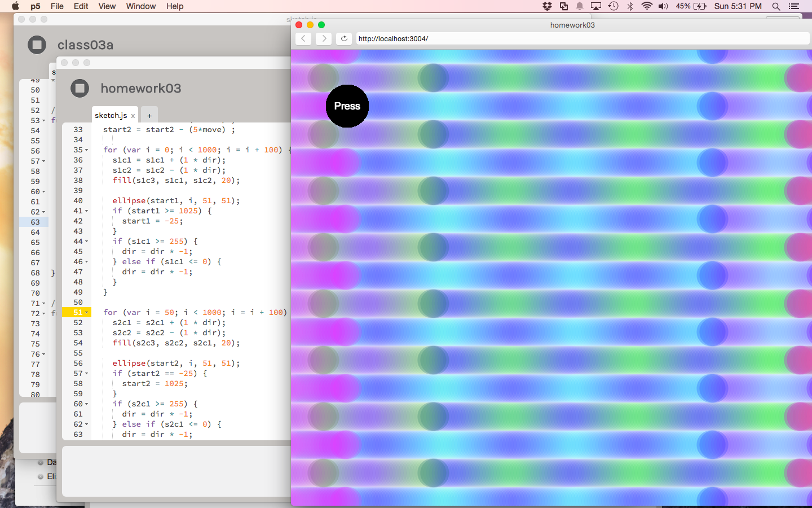Screen dimensions: 812x508
Task: Click the class03a stop button
Action: point(37,45)
